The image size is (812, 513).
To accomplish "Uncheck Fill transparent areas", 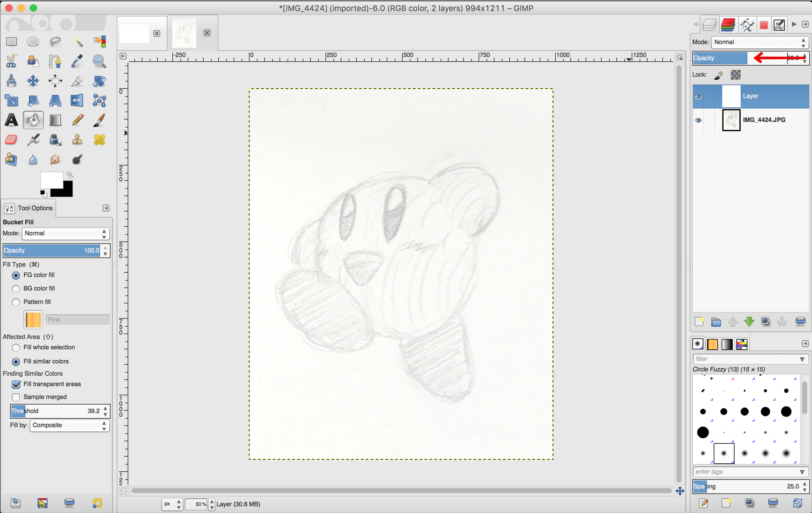I will coord(16,384).
